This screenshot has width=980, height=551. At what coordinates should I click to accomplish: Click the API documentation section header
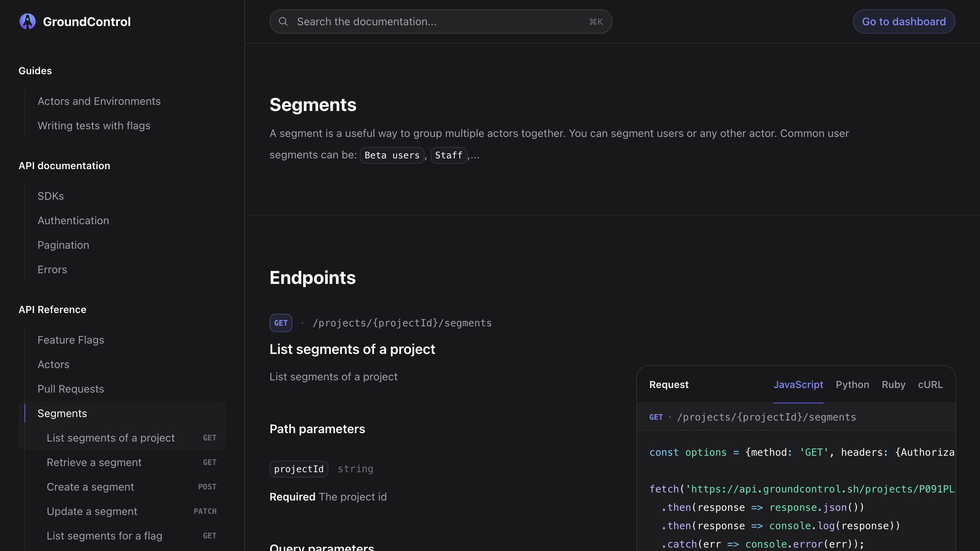pyautogui.click(x=64, y=166)
